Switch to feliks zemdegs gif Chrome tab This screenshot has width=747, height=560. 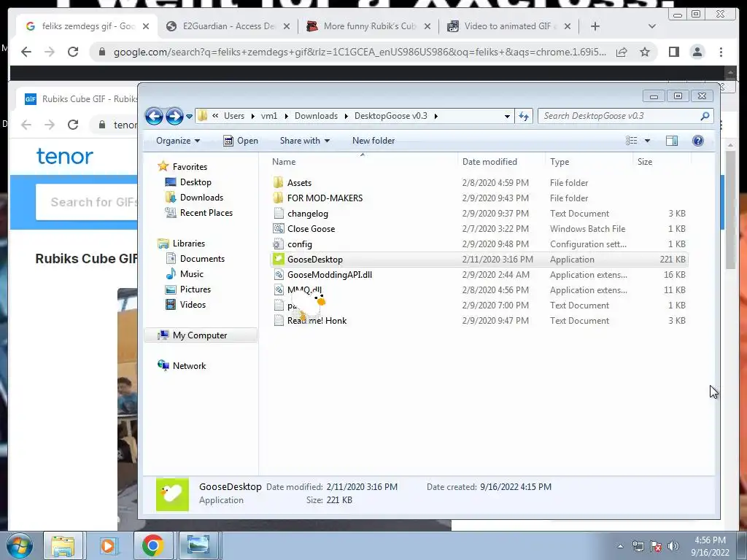click(88, 26)
